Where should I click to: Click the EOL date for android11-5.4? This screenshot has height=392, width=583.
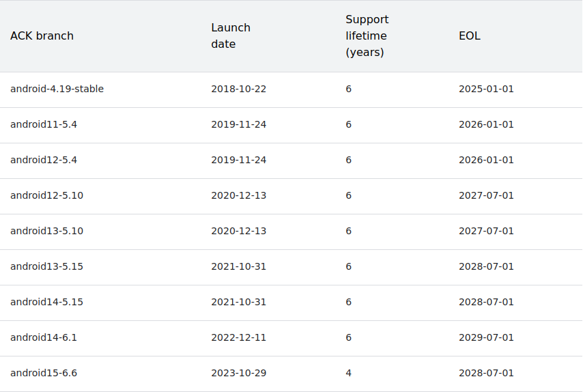pyautogui.click(x=486, y=124)
